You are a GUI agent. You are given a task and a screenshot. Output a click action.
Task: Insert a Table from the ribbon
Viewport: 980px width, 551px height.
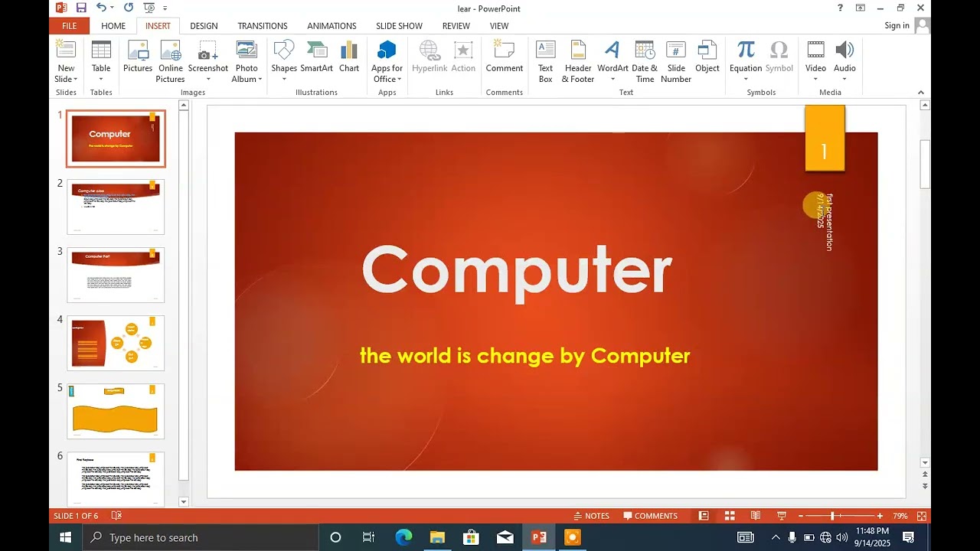click(x=101, y=61)
